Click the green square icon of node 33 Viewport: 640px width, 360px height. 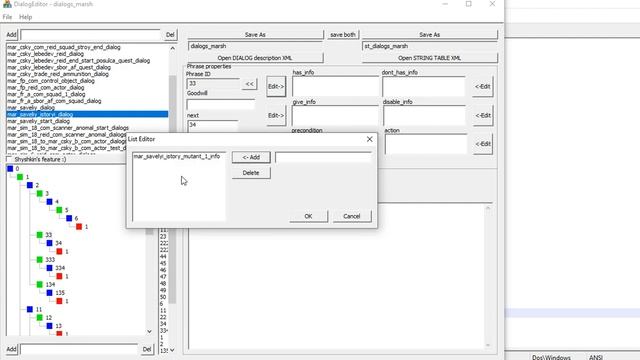point(40,235)
